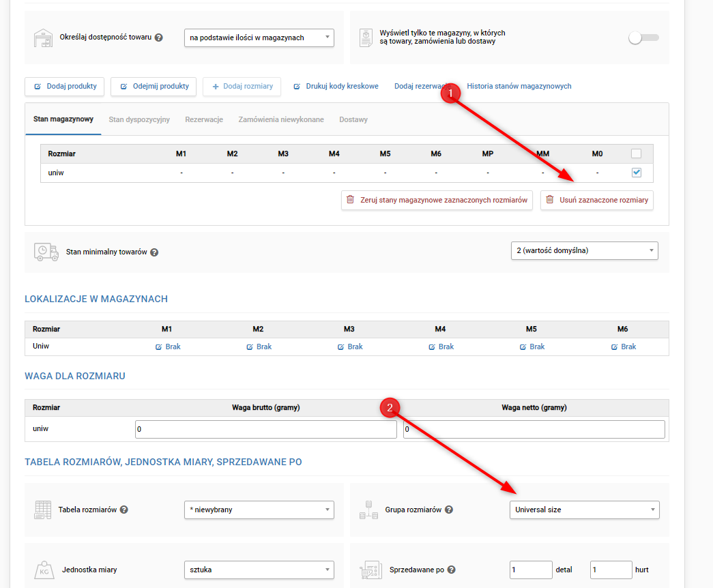This screenshot has height=588, width=713.
Task: Click the edit icon on Drukuj kody kreskowe
Action: (x=297, y=87)
